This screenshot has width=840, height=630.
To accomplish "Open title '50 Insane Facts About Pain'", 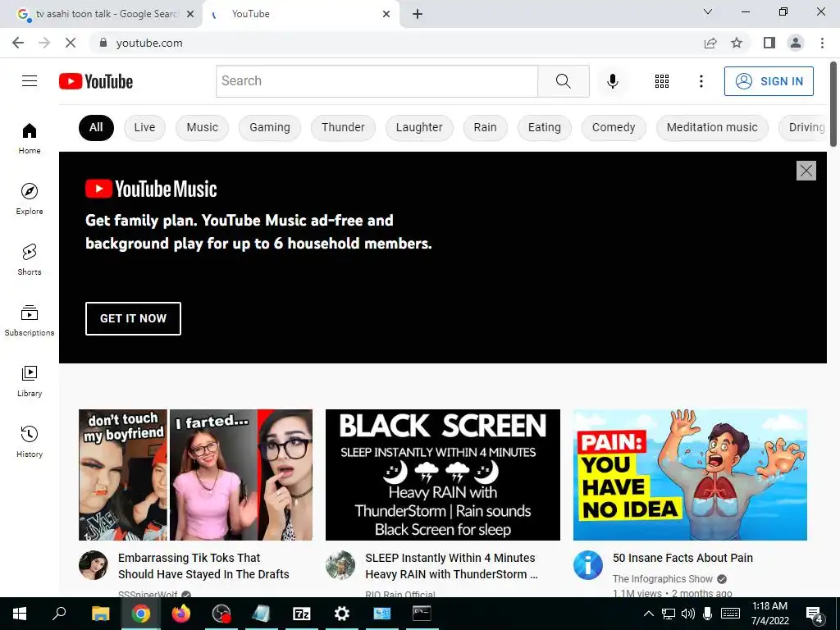I will click(x=682, y=558).
